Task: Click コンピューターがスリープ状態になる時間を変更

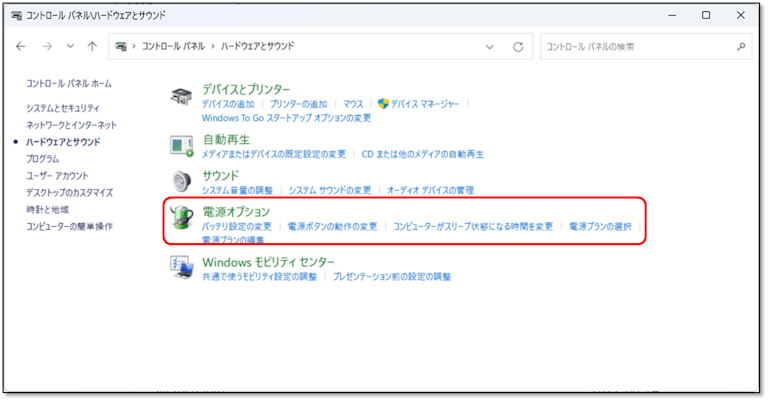Action: (473, 227)
